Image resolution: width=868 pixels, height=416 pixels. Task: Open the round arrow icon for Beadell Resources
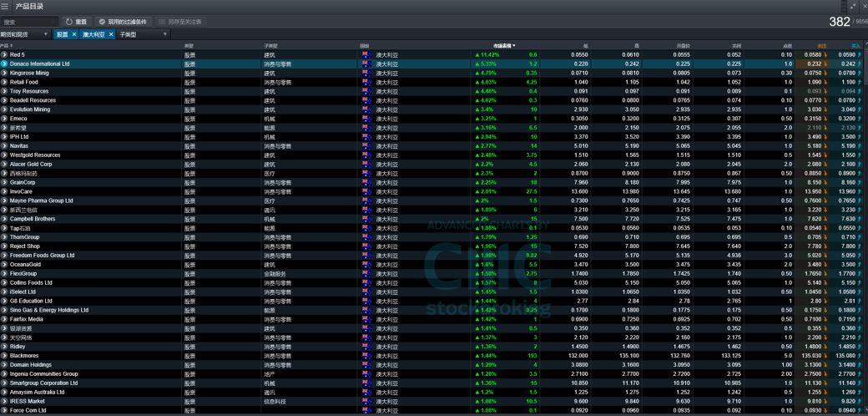pyautogui.click(x=4, y=100)
